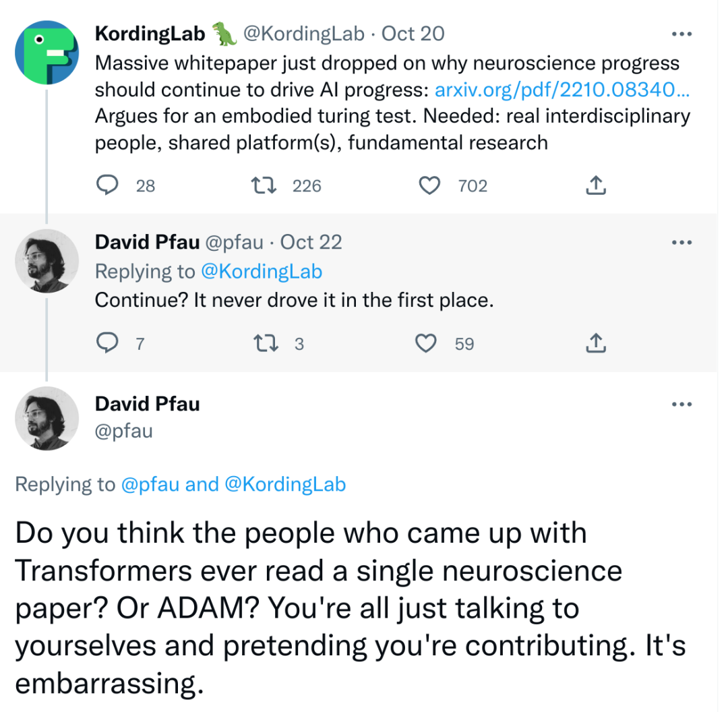Retweet the KordingLab whitepaper tweet

coord(261,185)
